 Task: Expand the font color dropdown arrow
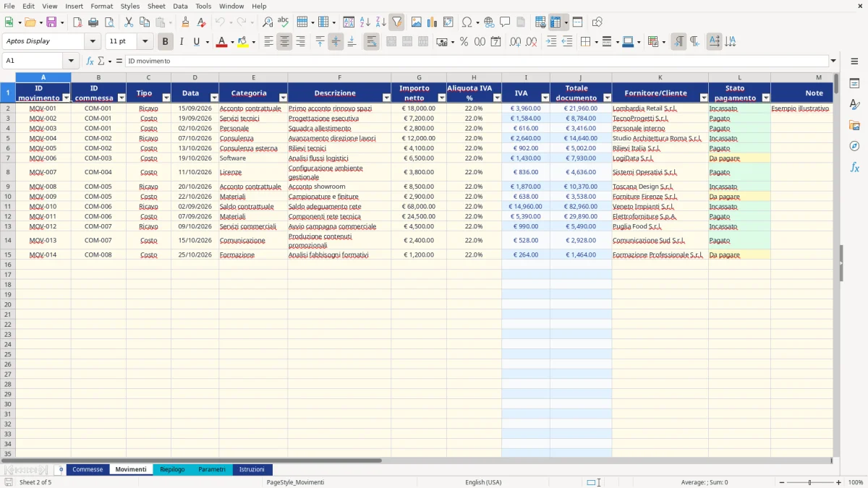[x=232, y=42]
